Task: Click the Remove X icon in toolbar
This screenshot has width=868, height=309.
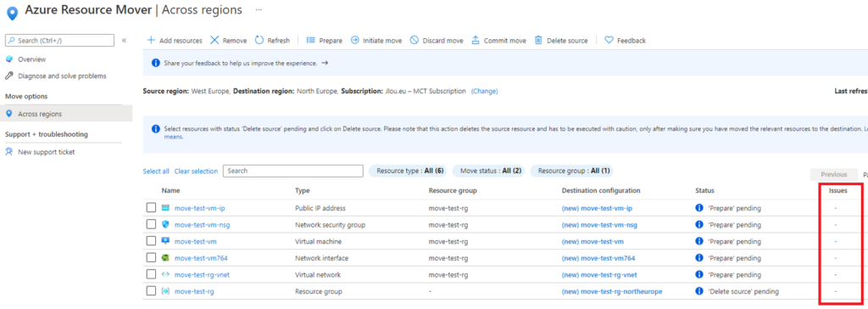Action: tap(214, 41)
